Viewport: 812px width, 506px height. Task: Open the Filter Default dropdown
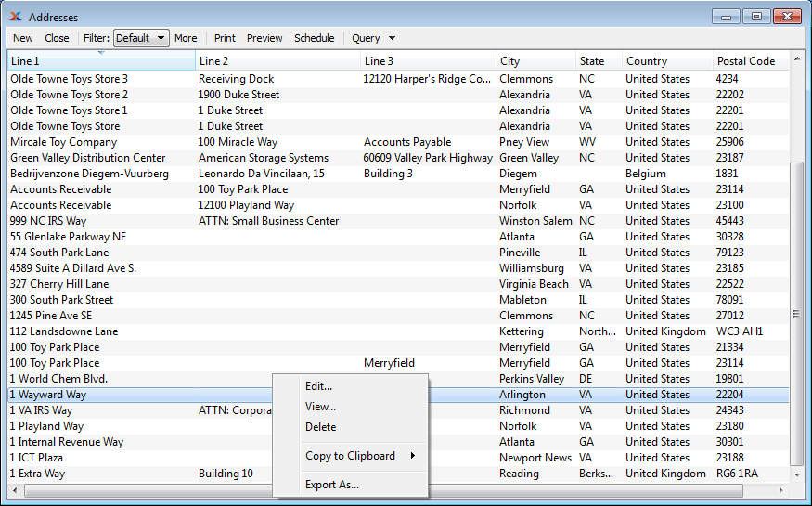tap(141, 38)
